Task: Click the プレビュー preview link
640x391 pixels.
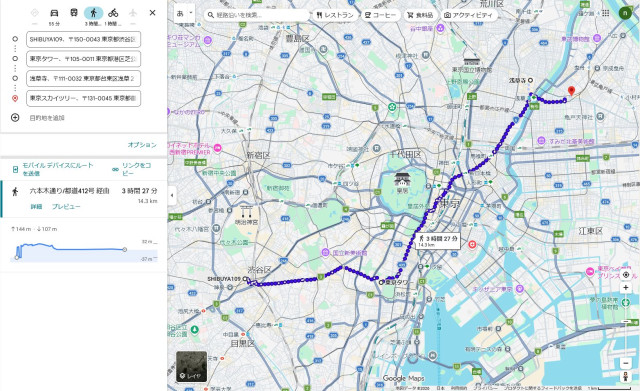Action: (x=66, y=207)
